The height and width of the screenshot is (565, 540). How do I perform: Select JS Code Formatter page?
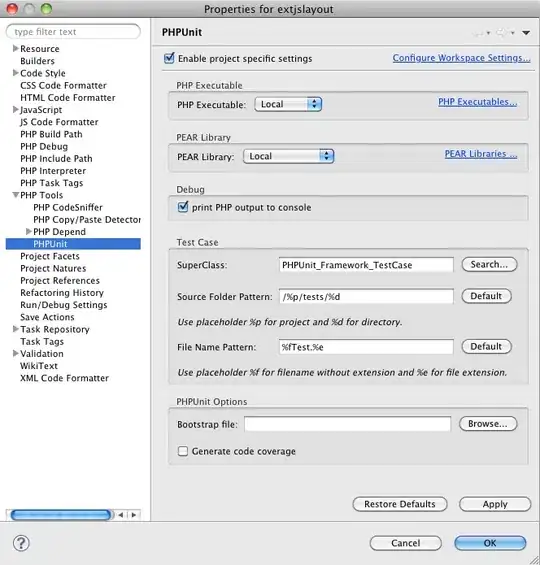[59, 122]
